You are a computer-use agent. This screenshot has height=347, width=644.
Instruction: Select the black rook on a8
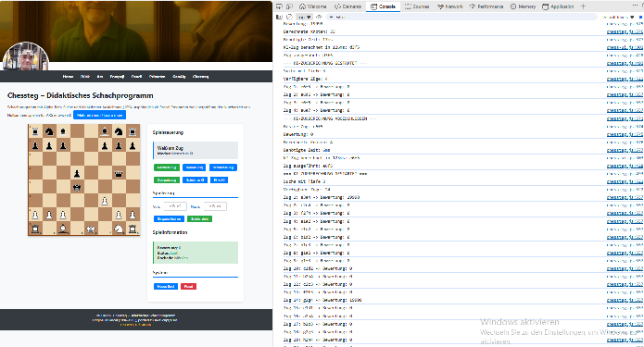point(35,131)
